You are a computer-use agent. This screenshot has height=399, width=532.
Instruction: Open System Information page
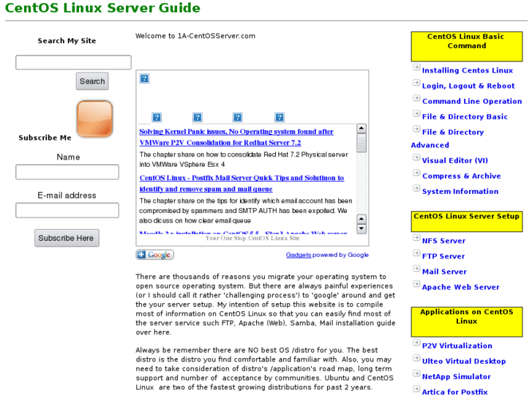(460, 191)
